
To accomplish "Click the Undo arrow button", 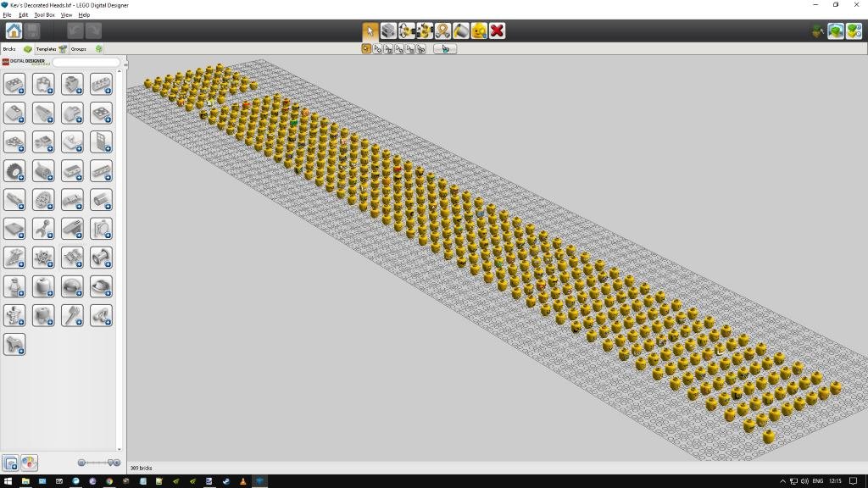I will point(75,31).
